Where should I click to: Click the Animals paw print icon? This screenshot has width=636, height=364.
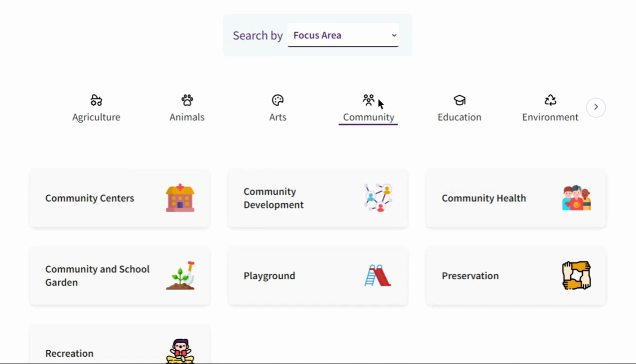pyautogui.click(x=187, y=100)
